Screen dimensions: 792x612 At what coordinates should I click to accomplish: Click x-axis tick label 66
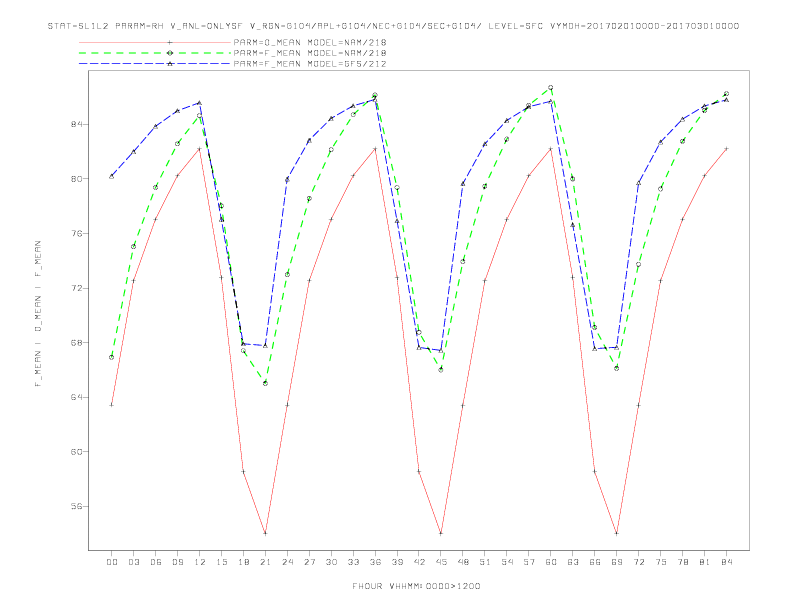595,562
